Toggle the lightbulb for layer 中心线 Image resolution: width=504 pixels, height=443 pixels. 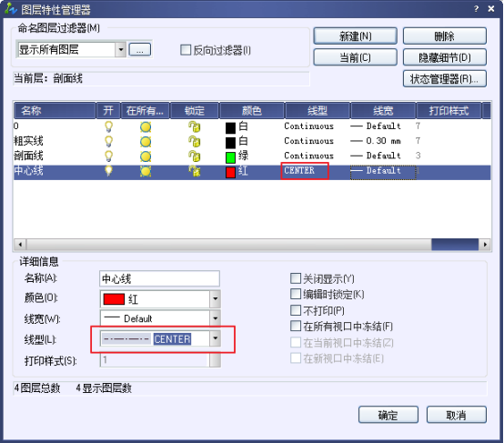(x=108, y=171)
